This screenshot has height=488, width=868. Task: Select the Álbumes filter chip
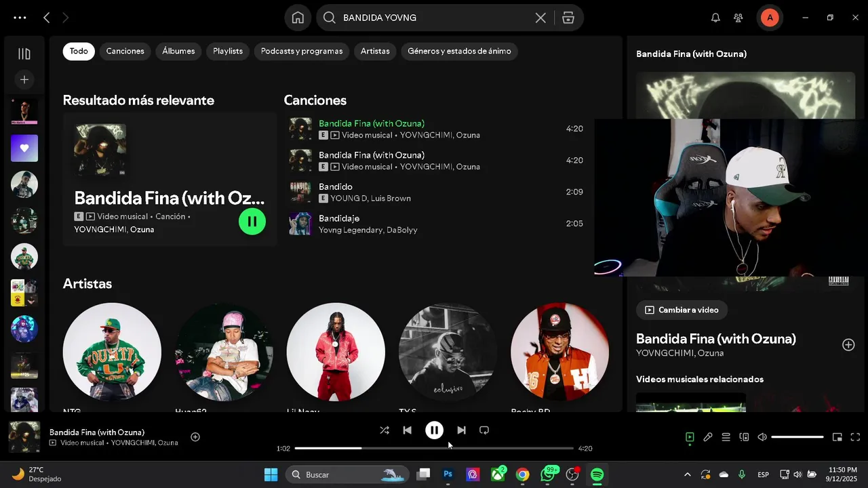178,51
